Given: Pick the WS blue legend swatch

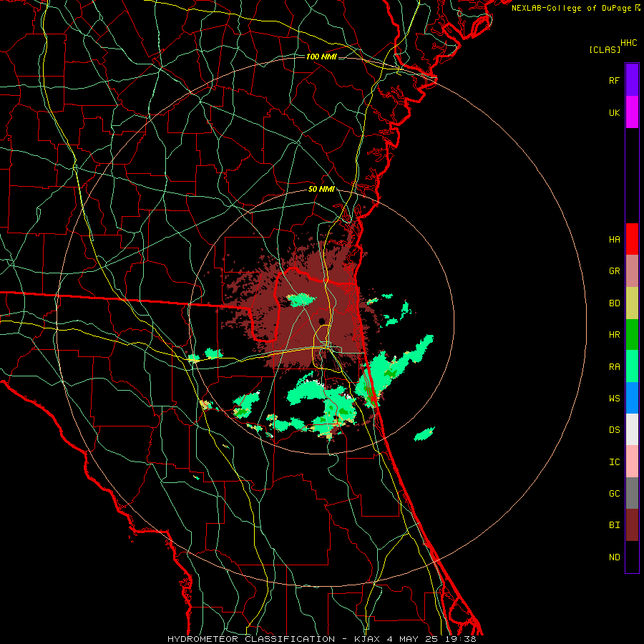Looking at the screenshot, I should click(x=632, y=398).
